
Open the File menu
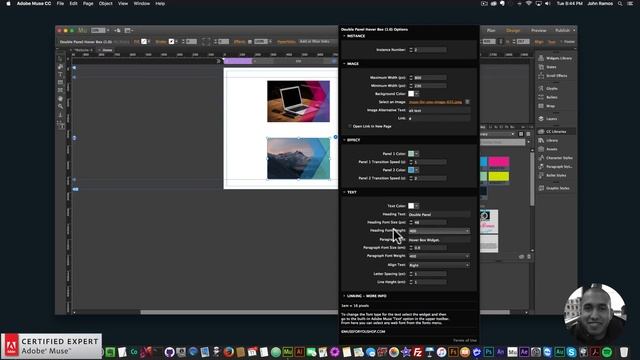pyautogui.click(x=60, y=3)
